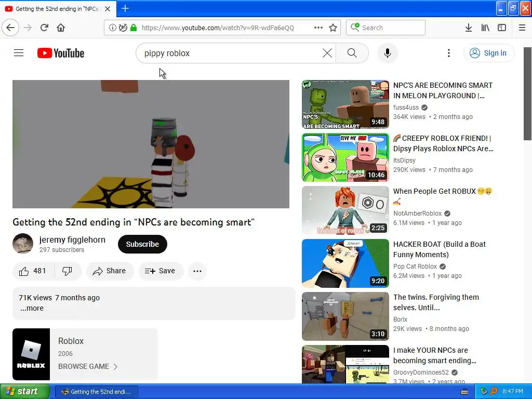Click the video player to play
Image resolution: width=532 pixels, height=399 pixels.
pyautogui.click(x=151, y=144)
